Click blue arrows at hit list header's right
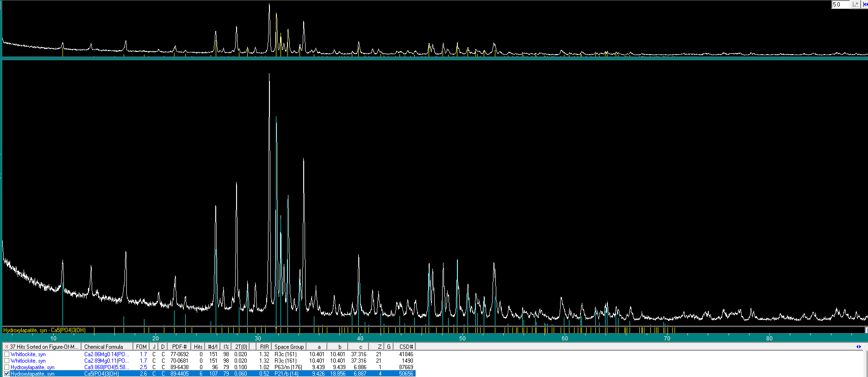This screenshot has width=868, height=377. 859,347
